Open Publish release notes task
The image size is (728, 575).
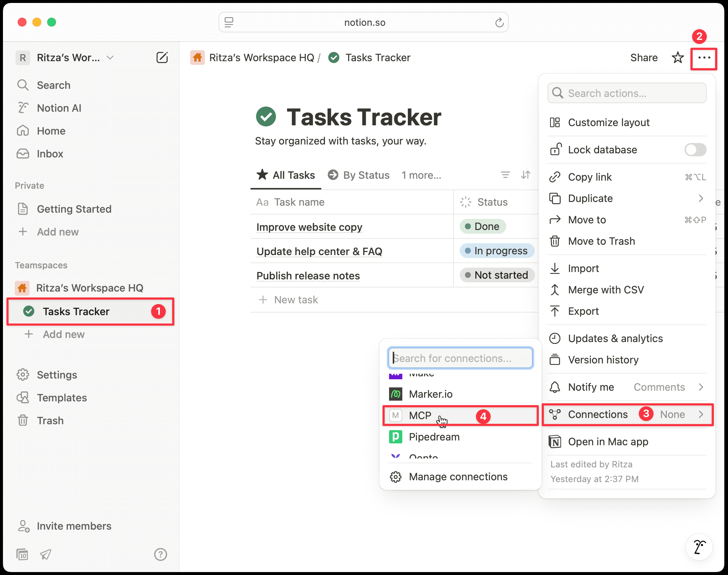[308, 276]
